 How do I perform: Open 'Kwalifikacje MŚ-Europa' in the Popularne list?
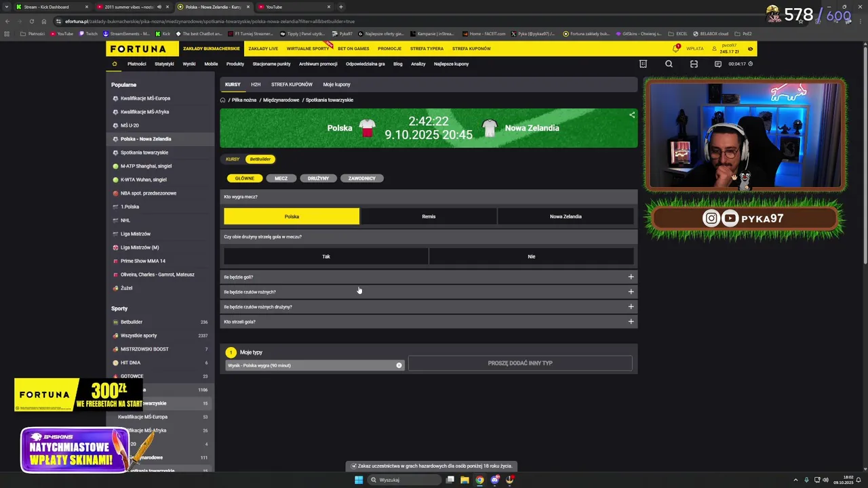pyautogui.click(x=145, y=98)
